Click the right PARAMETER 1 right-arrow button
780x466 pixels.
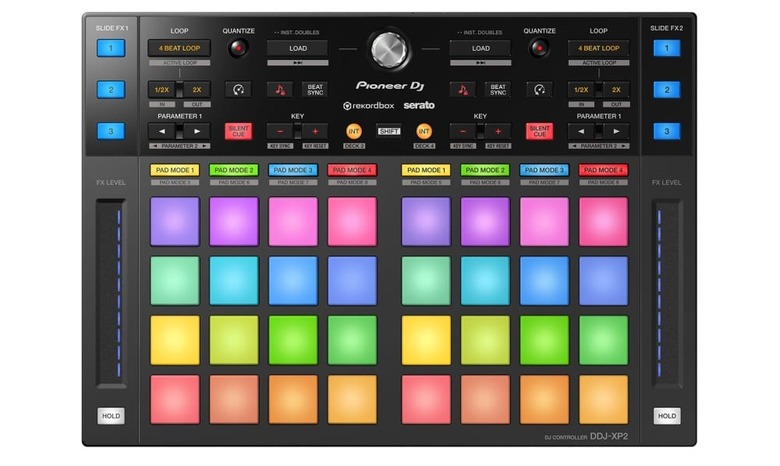tap(616, 131)
